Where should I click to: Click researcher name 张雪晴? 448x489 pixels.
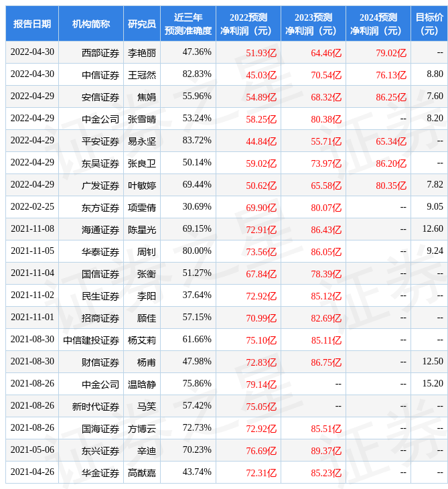pyautogui.click(x=142, y=119)
